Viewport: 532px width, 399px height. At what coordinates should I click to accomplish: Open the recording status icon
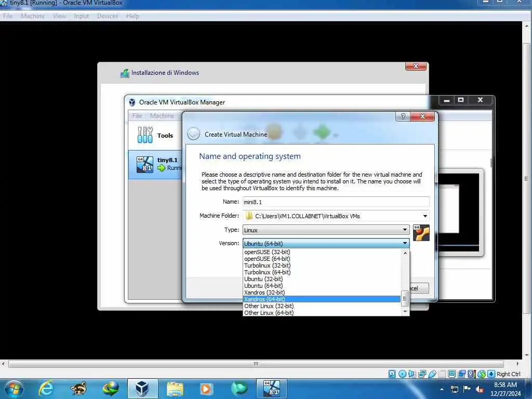coord(462,374)
